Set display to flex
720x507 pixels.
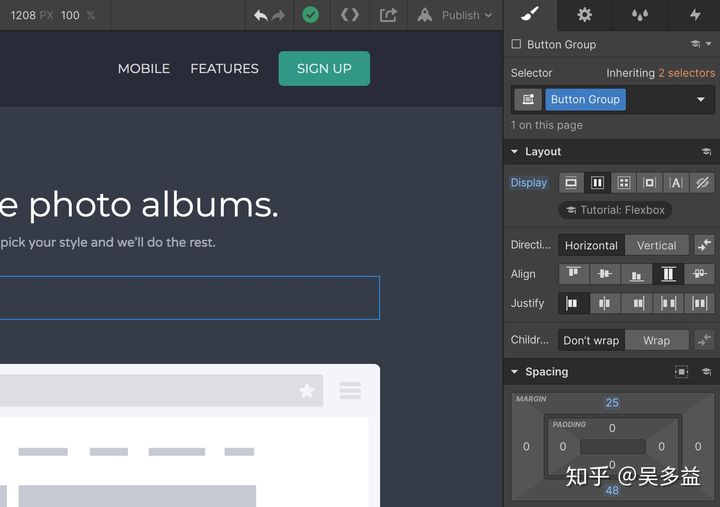(x=597, y=183)
